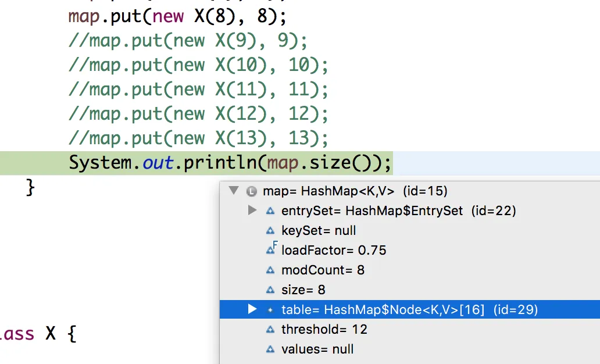Click the commented line '//map.put(new X(12), 12);'
This screenshot has height=364, width=600.
click(x=198, y=114)
